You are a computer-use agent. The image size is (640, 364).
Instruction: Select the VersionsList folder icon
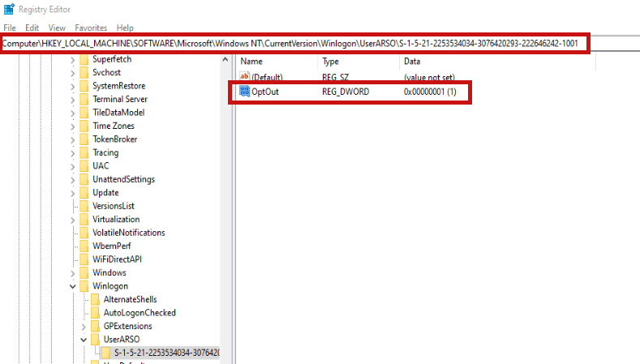pyautogui.click(x=84, y=206)
